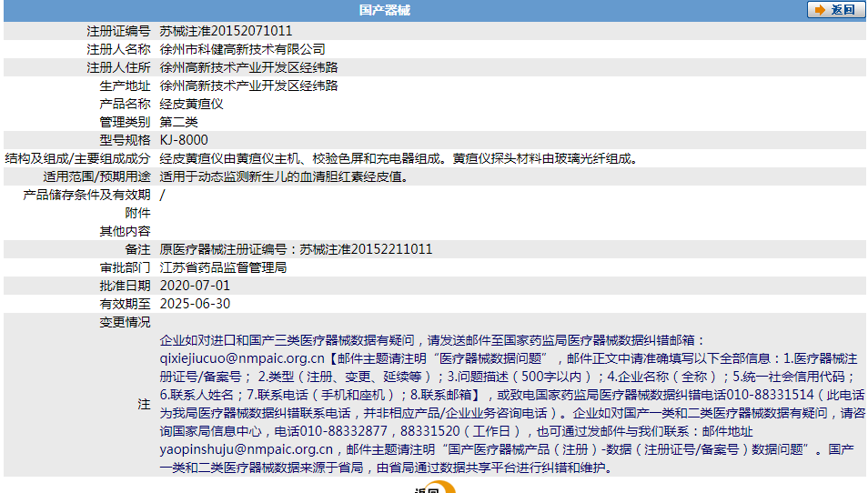Click the 型号规格 label

126,140
